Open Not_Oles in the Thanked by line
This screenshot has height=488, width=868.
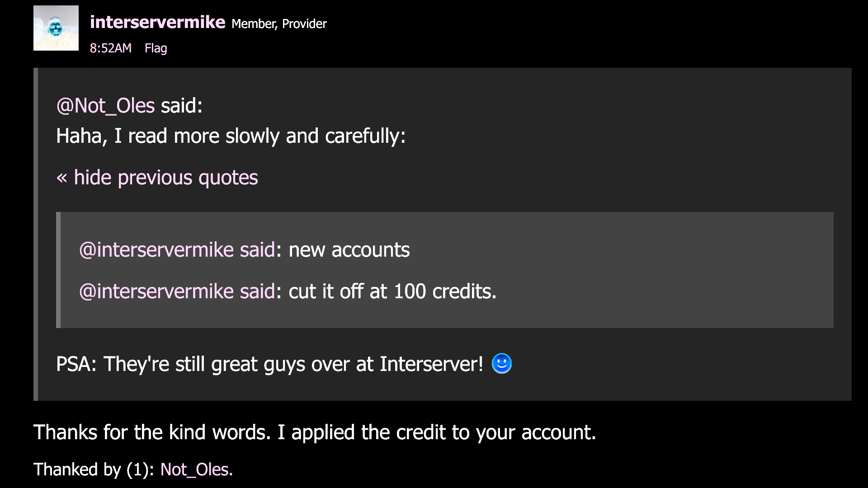[195, 469]
